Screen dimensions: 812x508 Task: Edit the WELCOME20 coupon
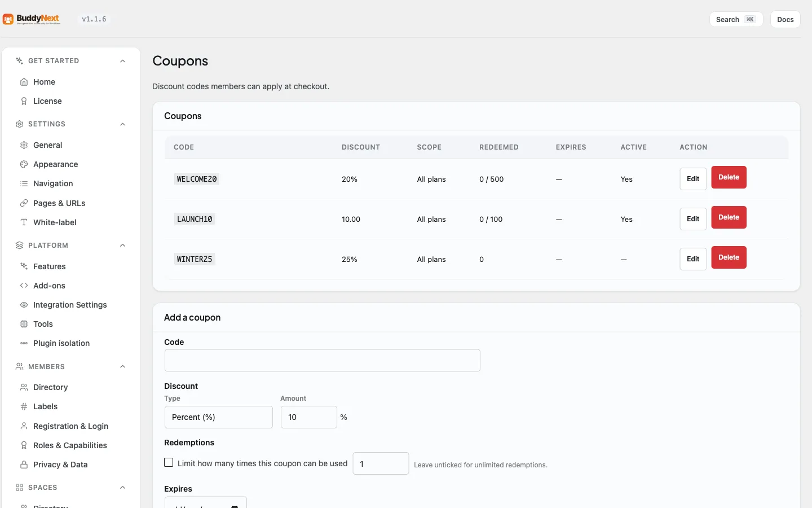click(x=693, y=179)
